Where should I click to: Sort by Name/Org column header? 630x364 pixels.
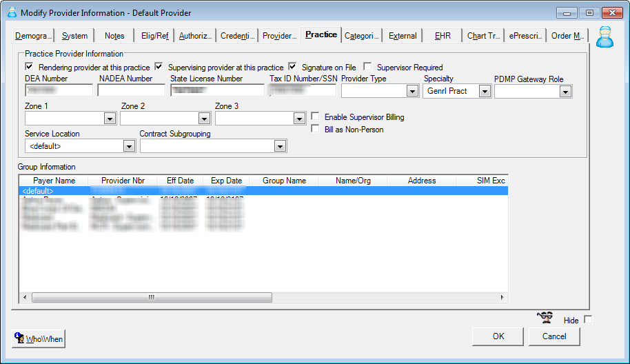tap(353, 181)
